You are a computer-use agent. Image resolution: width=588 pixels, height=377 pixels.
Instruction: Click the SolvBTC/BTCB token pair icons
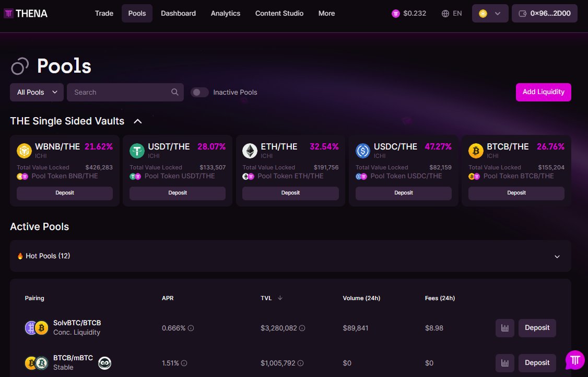point(37,328)
